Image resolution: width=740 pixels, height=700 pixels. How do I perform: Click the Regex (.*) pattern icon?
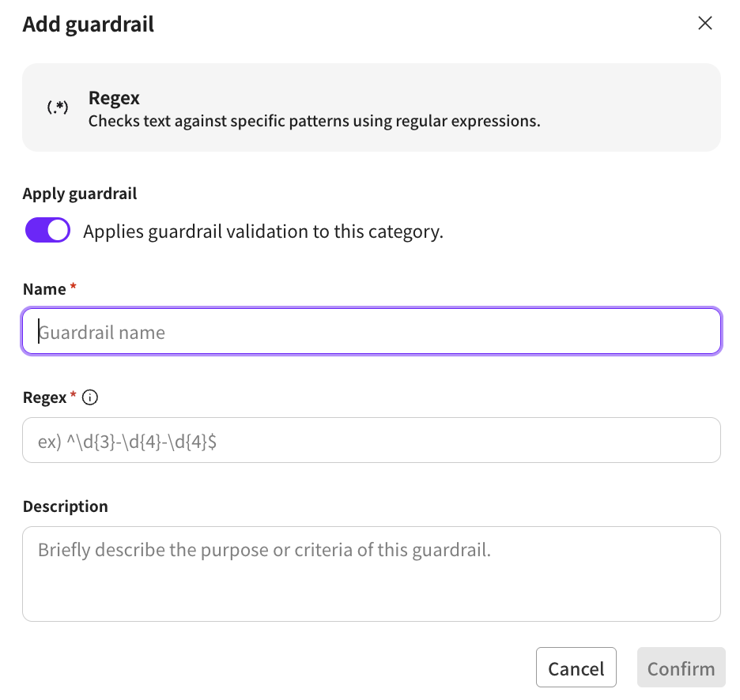[57, 107]
